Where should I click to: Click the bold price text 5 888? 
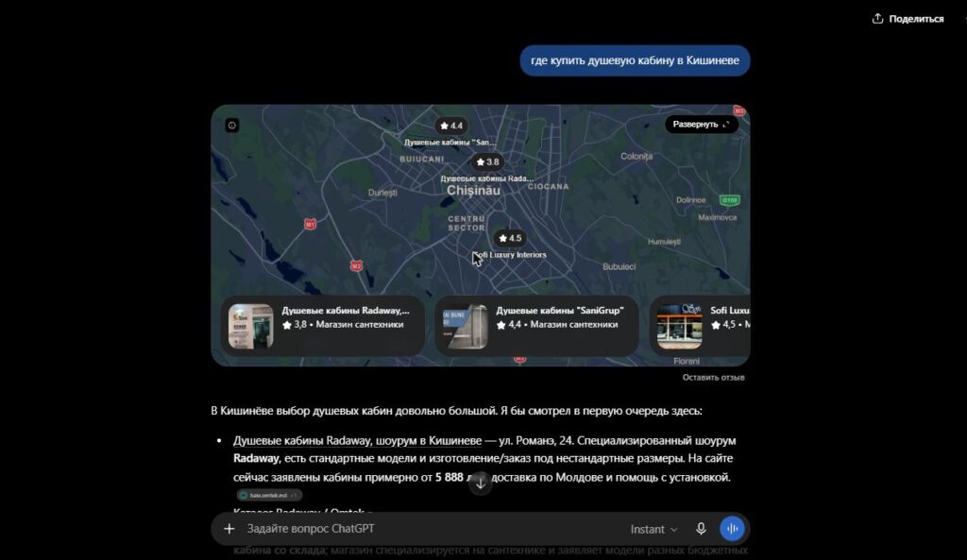pyautogui.click(x=449, y=477)
